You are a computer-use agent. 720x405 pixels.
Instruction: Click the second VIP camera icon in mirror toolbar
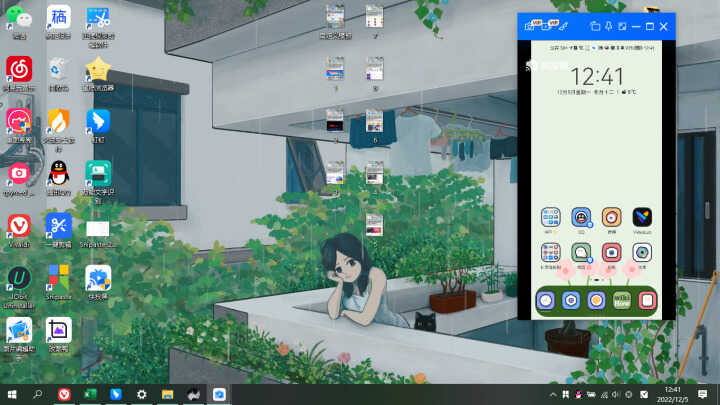tap(547, 26)
